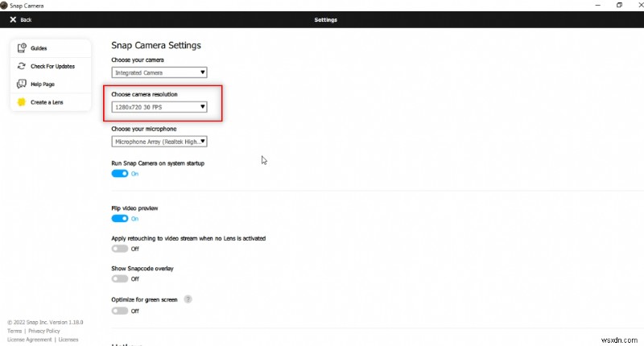Screen dimensions: 644x346
Task: Click the yellow Create a Lens icon
Action: pos(22,102)
